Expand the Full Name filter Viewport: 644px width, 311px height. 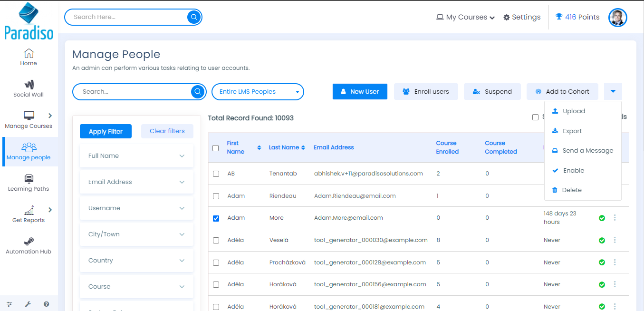(136, 156)
